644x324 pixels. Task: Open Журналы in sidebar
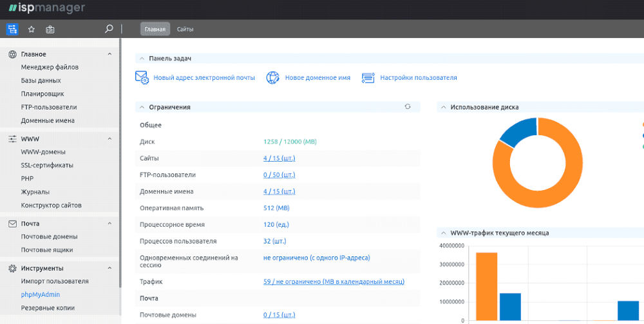pos(35,192)
